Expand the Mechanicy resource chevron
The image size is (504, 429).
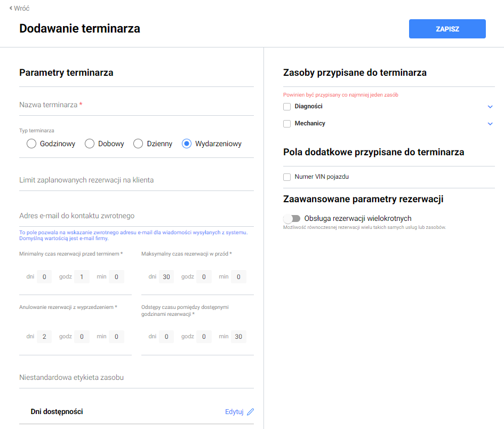(490, 124)
